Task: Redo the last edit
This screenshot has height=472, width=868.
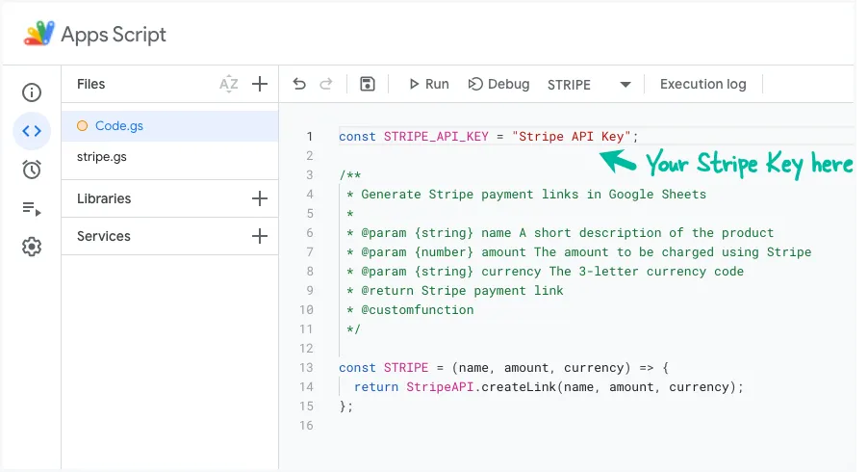Action: click(326, 84)
